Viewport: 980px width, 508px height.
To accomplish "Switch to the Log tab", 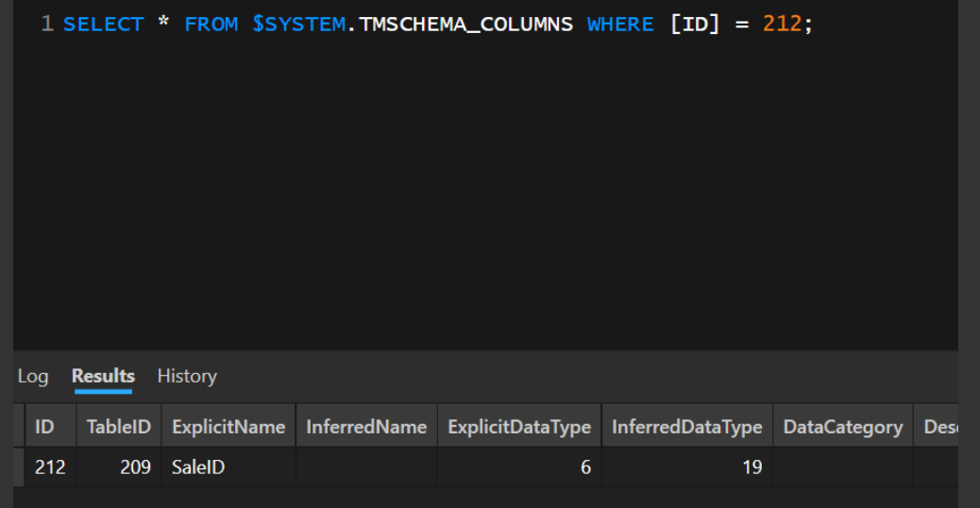I will tap(32, 376).
